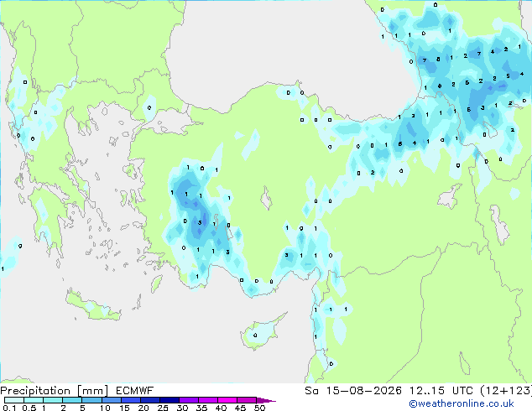Click the "10" legend value
532x411 pixels.
click(105, 408)
